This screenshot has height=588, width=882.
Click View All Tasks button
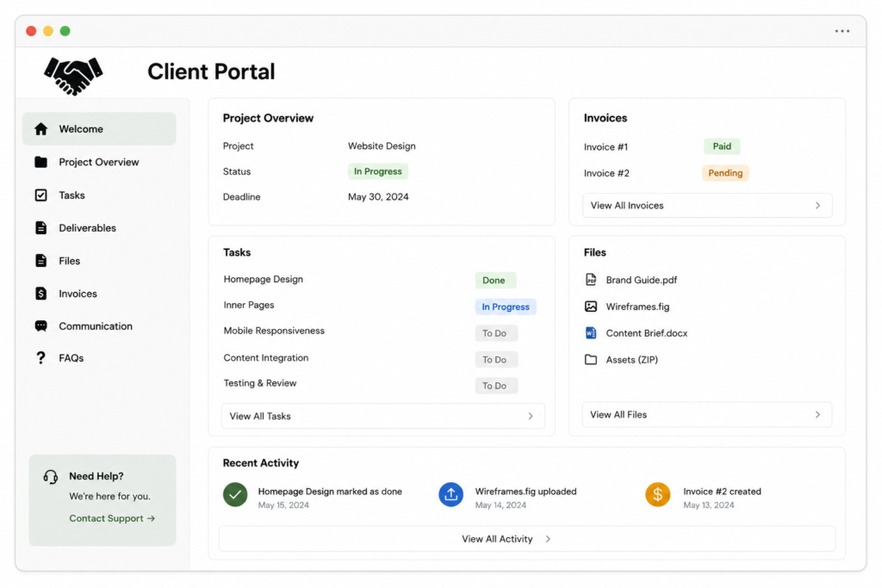[x=383, y=416]
